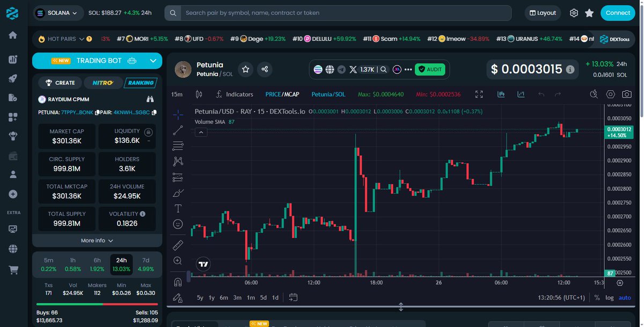Click the #7 MORI hot pair

click(x=142, y=39)
